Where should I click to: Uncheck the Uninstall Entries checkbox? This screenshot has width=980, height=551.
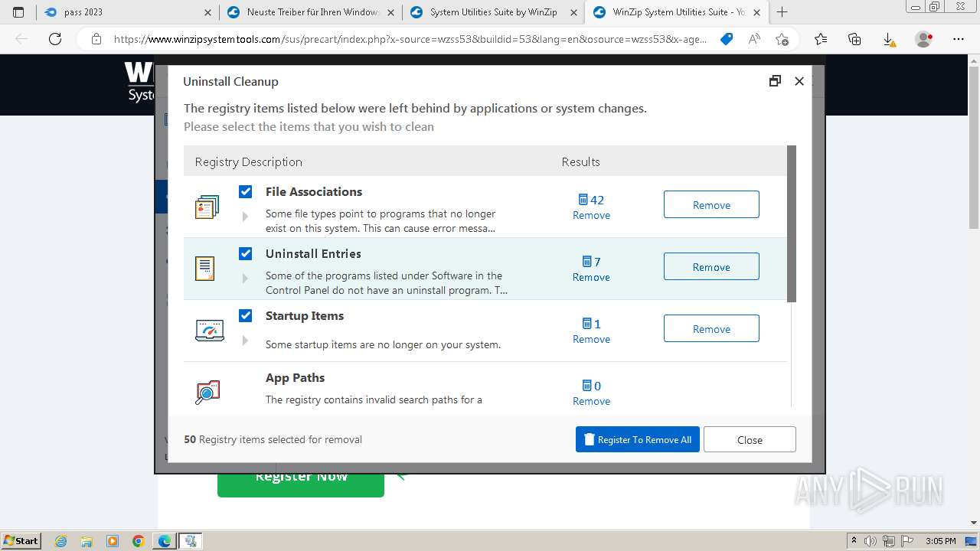point(245,253)
